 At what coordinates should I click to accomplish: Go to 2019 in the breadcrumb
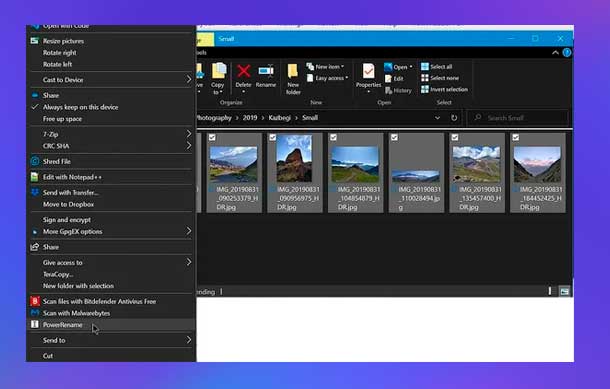point(250,117)
